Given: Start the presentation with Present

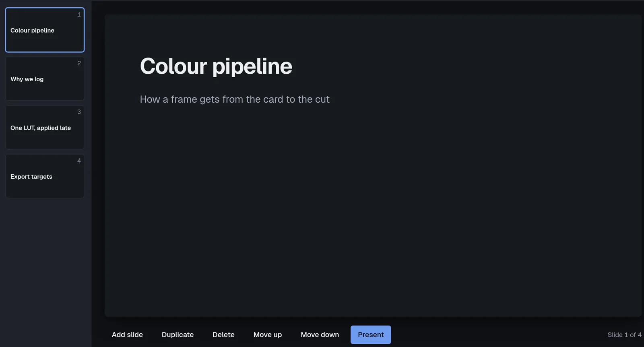Looking at the screenshot, I should pos(371,335).
